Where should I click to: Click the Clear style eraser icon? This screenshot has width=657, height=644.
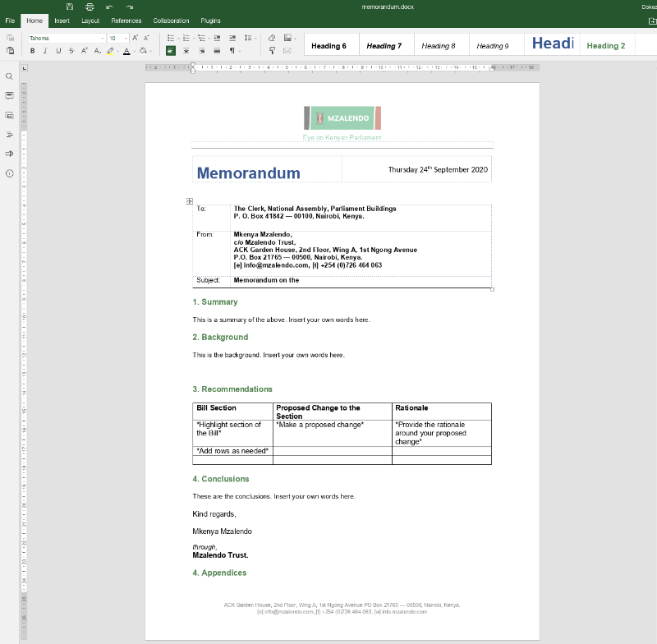(272, 38)
